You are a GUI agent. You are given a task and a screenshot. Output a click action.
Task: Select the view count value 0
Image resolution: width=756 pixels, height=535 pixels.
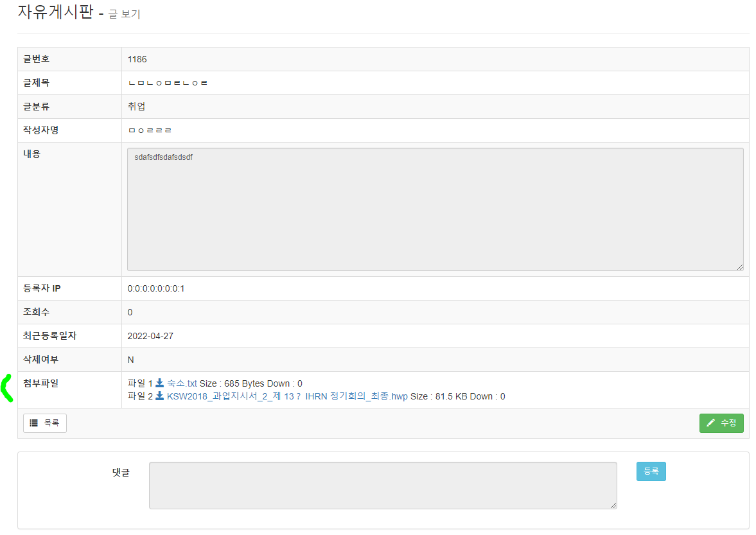[130, 312]
